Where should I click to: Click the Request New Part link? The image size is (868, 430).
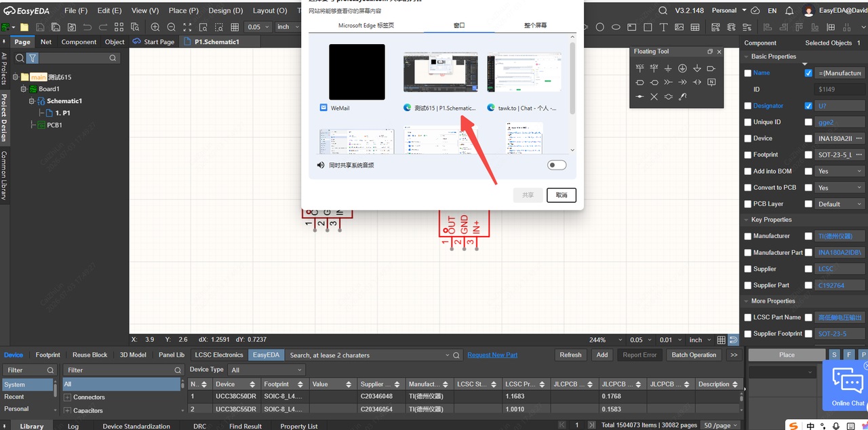(x=492, y=355)
